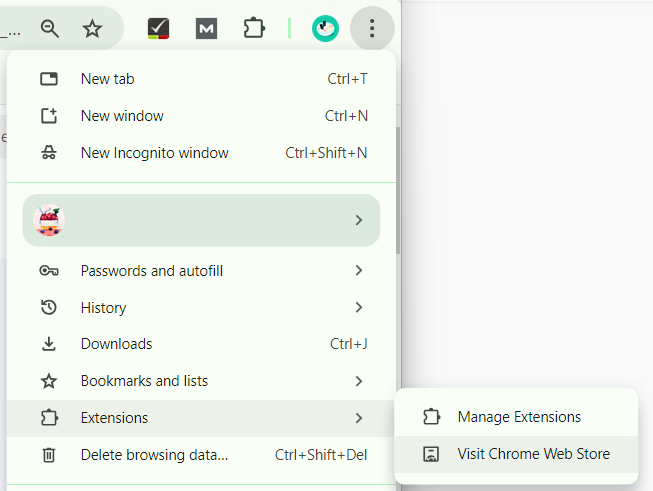Click the three-dot Chrome menu button
The height and width of the screenshot is (491, 653).
[372, 28]
